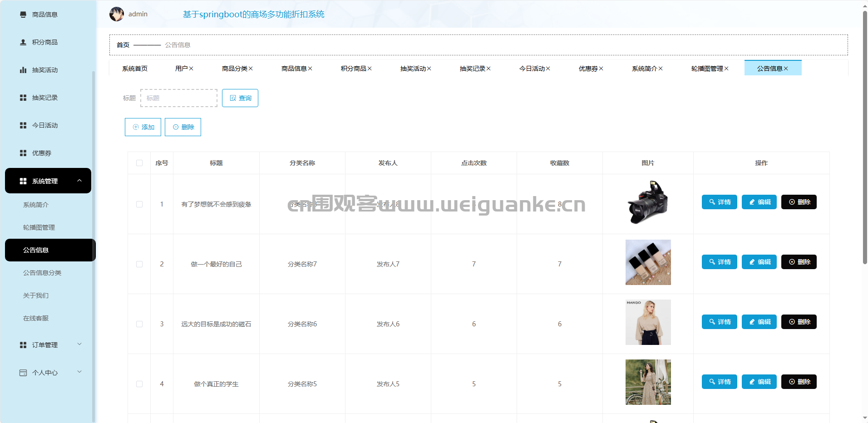Click the page vertical scrollbar
Screen dimensions: 868x423
point(865,136)
